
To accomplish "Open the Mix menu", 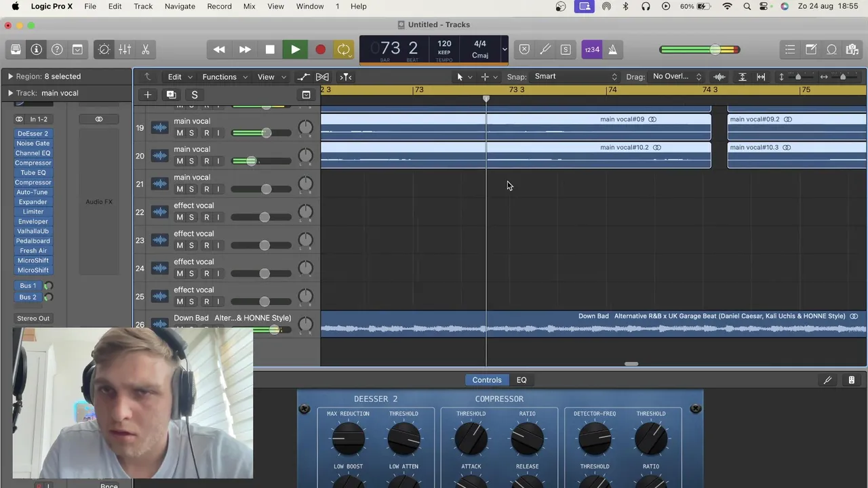I will (249, 6).
